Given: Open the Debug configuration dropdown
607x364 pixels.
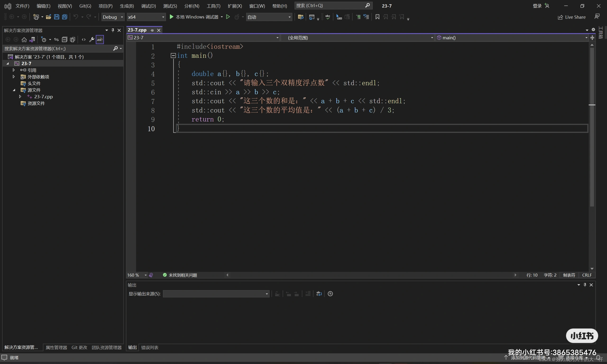Looking at the screenshot, I should 113,17.
